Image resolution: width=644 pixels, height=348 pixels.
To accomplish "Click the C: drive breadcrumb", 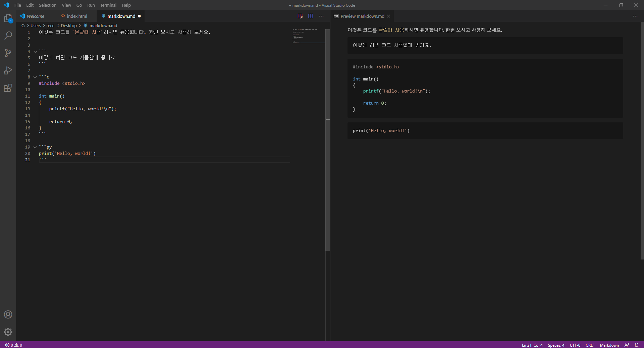I will pos(23,25).
